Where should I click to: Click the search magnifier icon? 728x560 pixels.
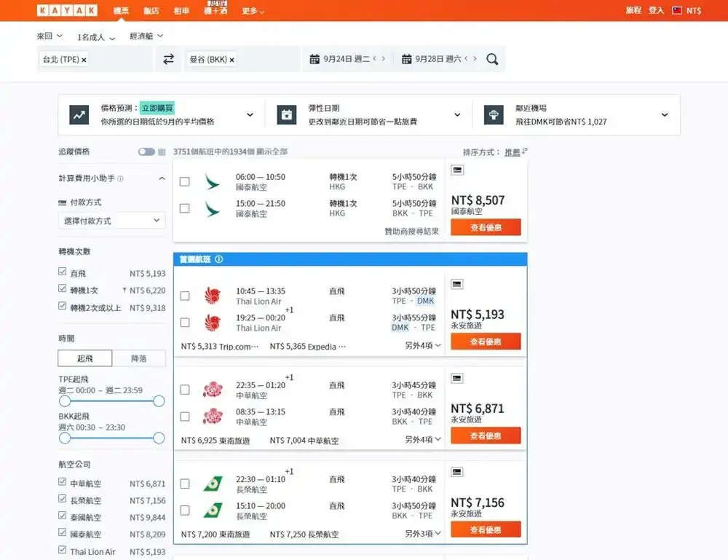pyautogui.click(x=492, y=59)
